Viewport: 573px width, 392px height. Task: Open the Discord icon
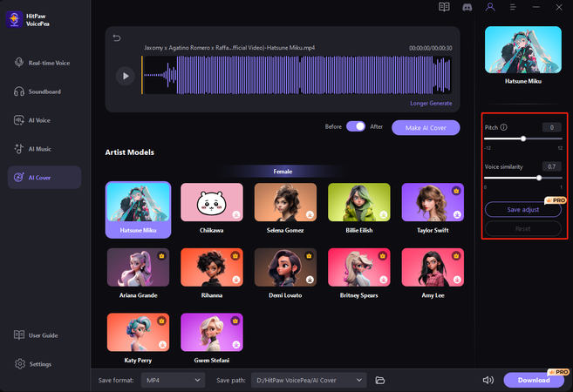coord(467,7)
